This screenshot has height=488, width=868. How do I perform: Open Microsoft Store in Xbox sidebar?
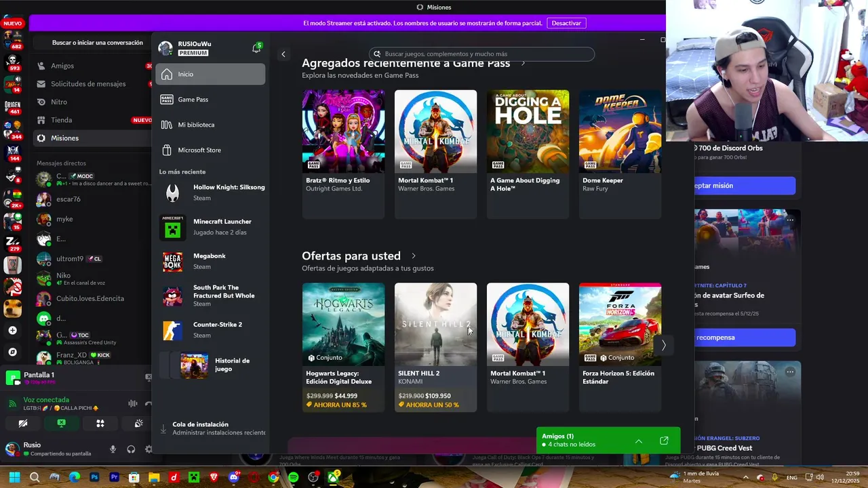click(210, 150)
